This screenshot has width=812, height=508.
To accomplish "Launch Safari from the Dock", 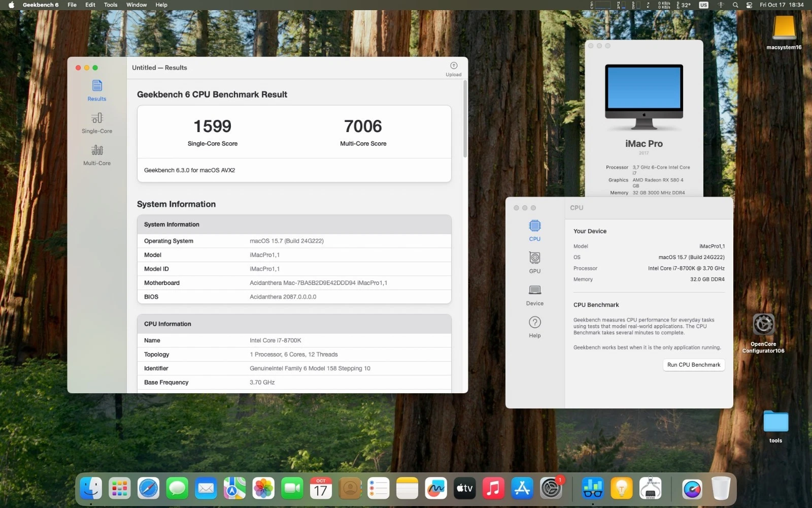I will (148, 489).
